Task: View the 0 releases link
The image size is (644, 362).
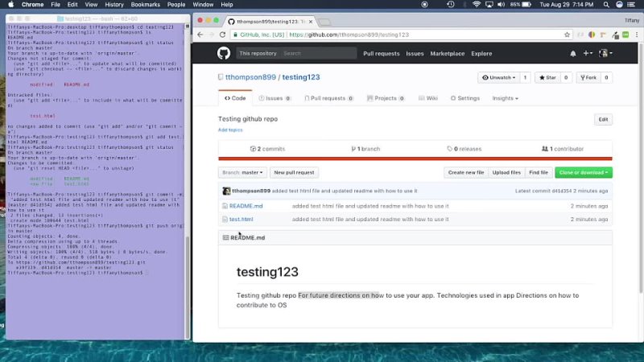Action: pos(464,149)
